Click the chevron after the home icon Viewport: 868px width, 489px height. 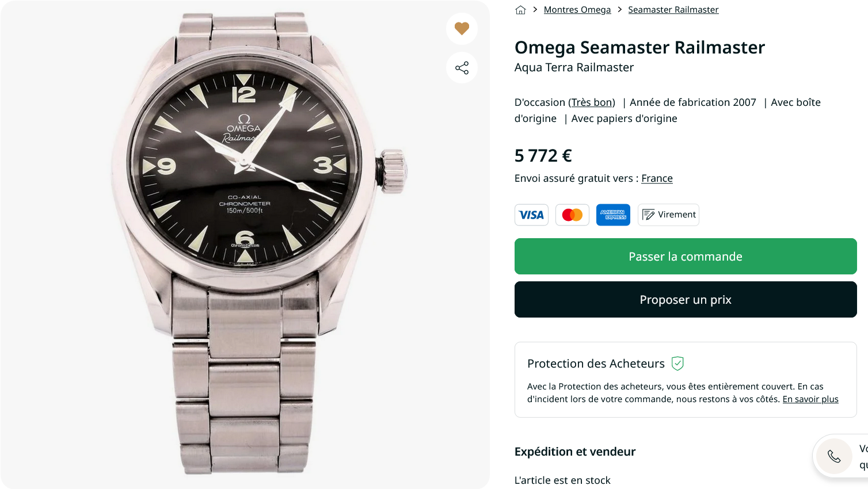535,10
